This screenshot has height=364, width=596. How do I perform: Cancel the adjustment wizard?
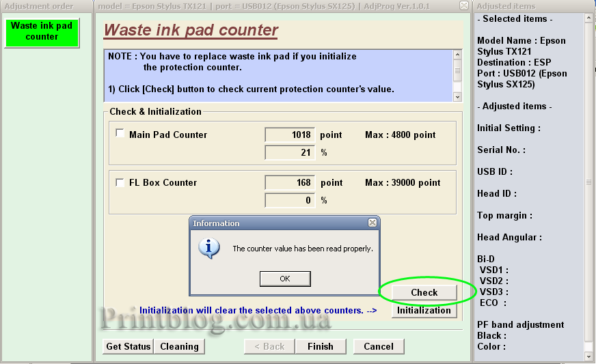[378, 346]
